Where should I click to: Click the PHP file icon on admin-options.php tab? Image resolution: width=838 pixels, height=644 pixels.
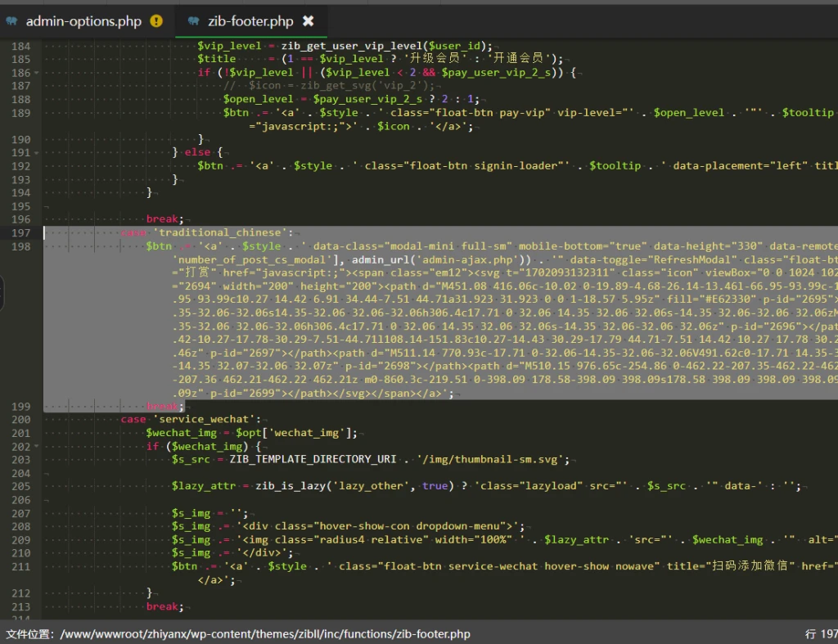click(11, 20)
